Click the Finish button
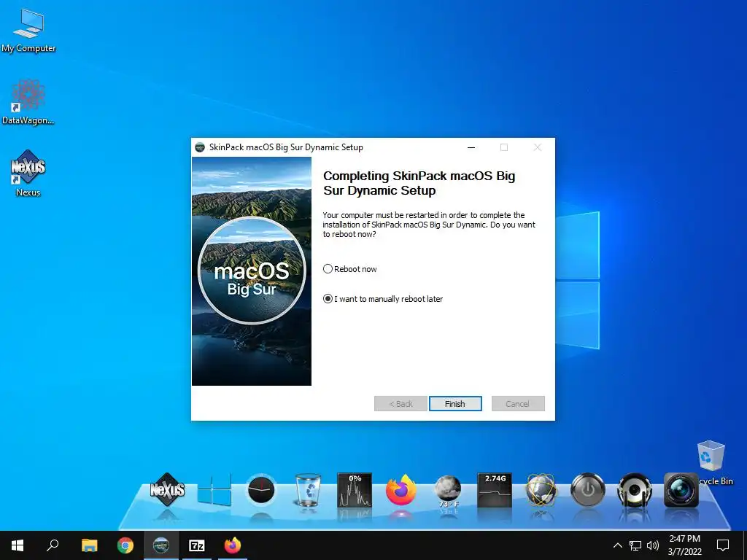 [455, 404]
